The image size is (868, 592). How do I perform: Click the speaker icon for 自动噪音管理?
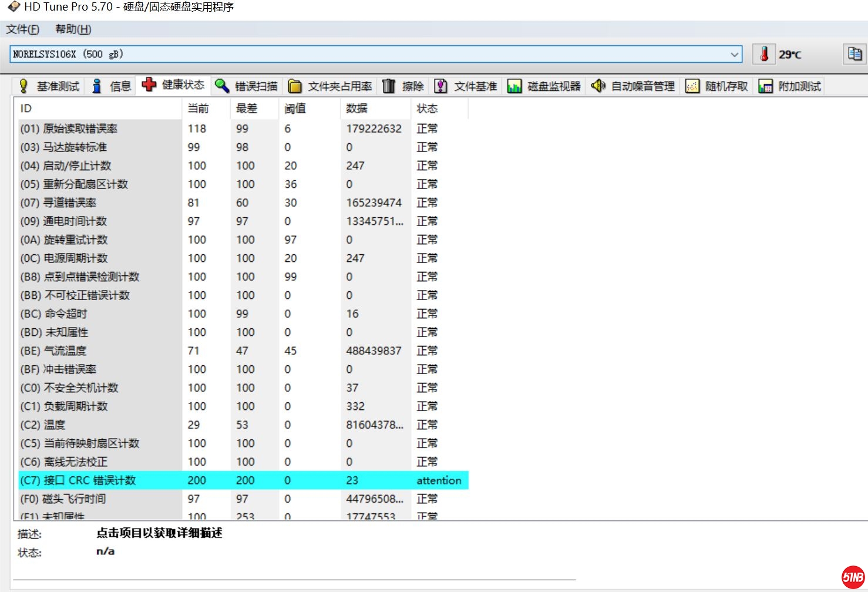tap(598, 86)
